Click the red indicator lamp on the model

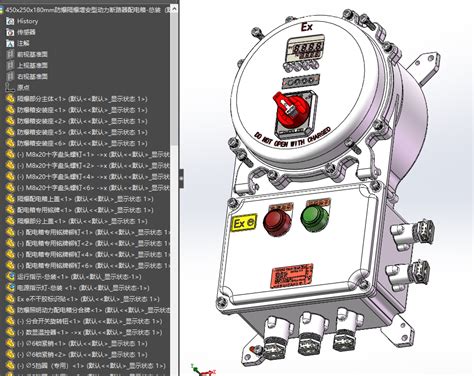click(x=277, y=222)
